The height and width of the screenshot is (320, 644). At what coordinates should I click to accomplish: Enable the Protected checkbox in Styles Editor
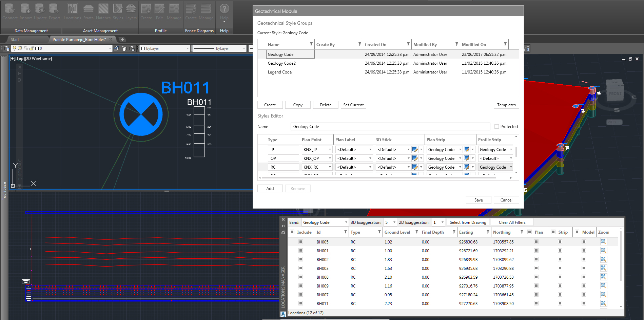click(x=496, y=126)
